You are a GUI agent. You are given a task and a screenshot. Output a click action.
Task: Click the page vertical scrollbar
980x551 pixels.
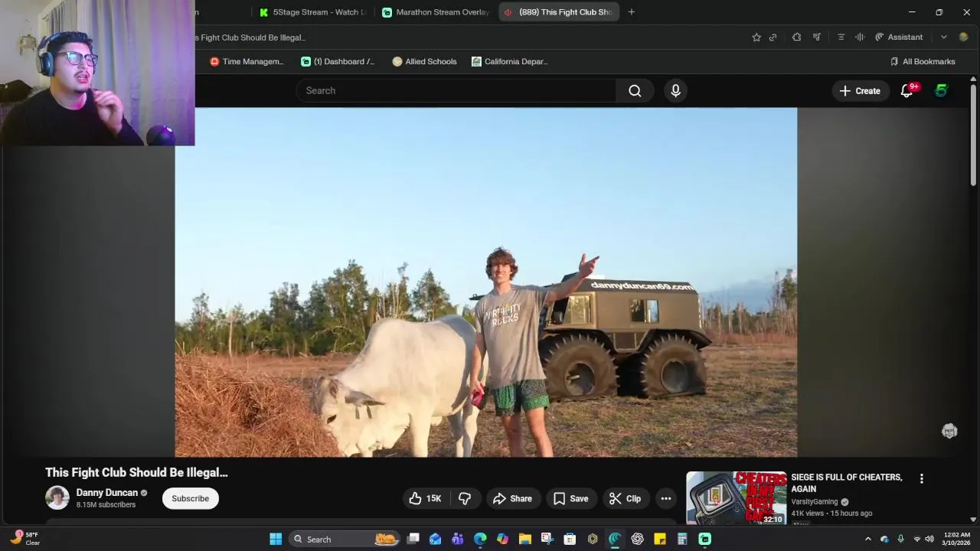[x=973, y=134]
